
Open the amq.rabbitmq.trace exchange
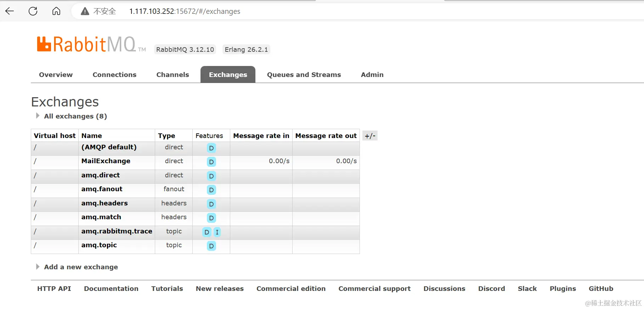(x=117, y=231)
